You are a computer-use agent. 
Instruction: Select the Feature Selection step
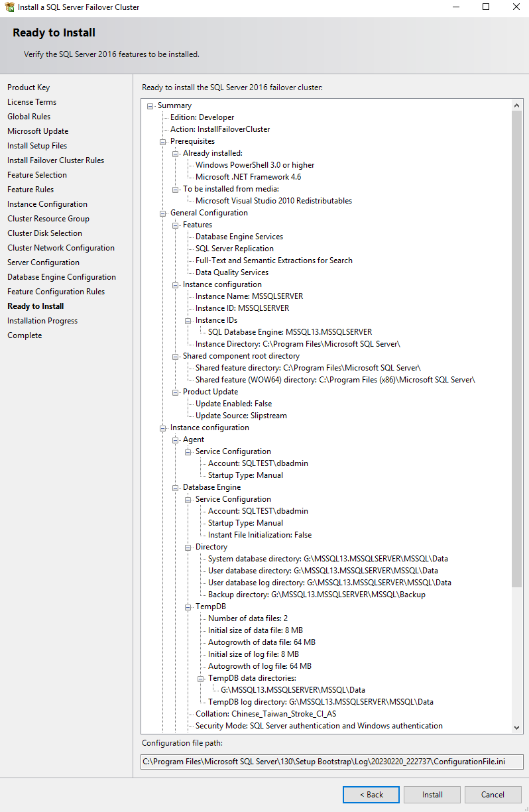click(37, 175)
